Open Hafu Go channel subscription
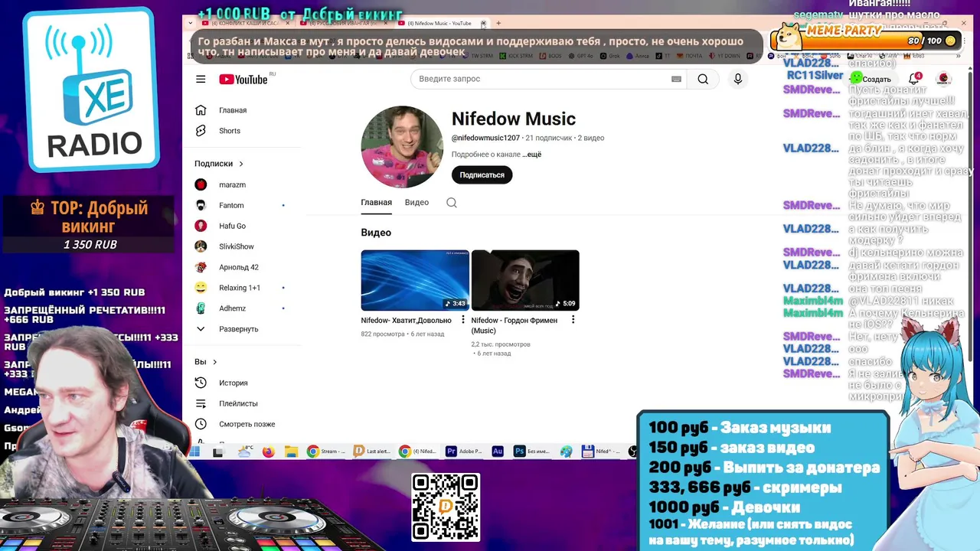980x551 pixels. coord(232,226)
